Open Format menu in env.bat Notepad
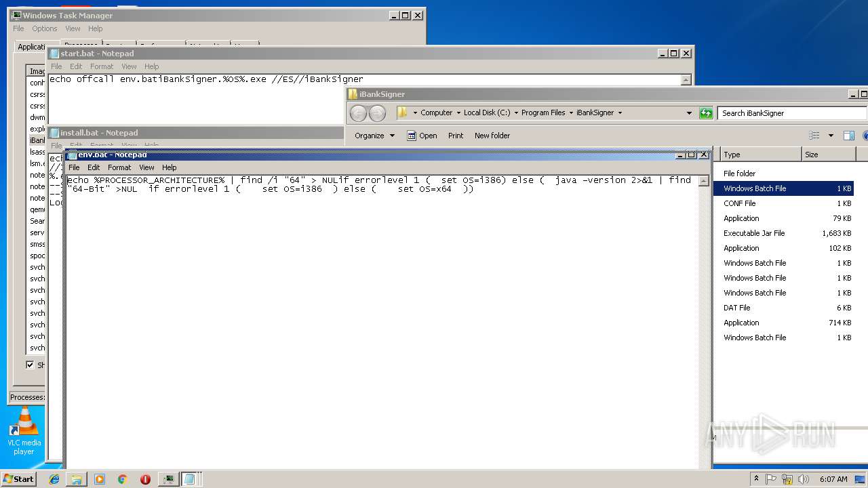 tap(119, 167)
